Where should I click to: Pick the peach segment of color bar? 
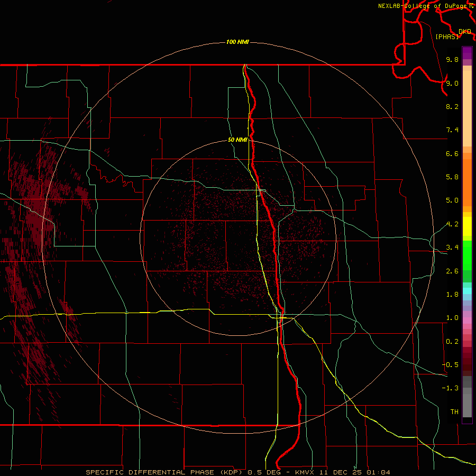pyautogui.click(x=467, y=108)
